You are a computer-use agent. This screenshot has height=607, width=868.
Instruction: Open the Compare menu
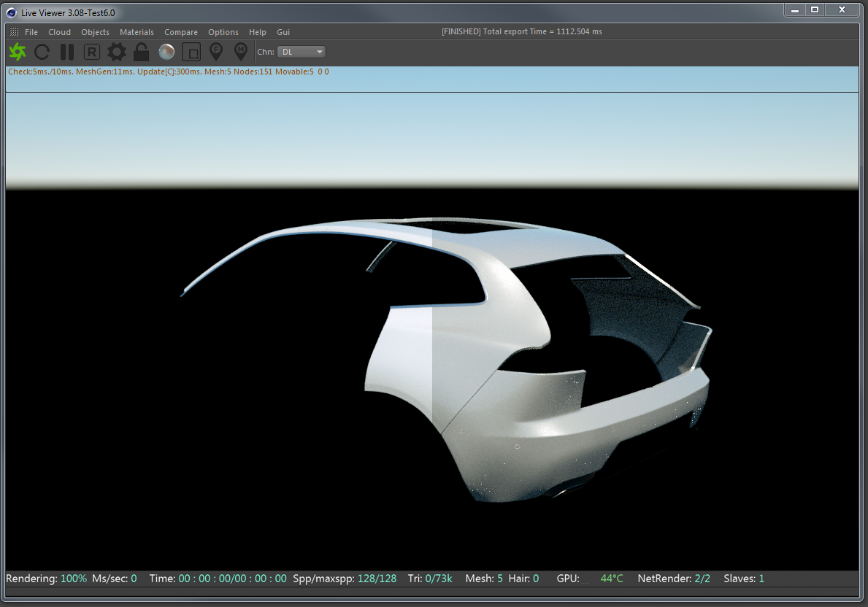[181, 32]
